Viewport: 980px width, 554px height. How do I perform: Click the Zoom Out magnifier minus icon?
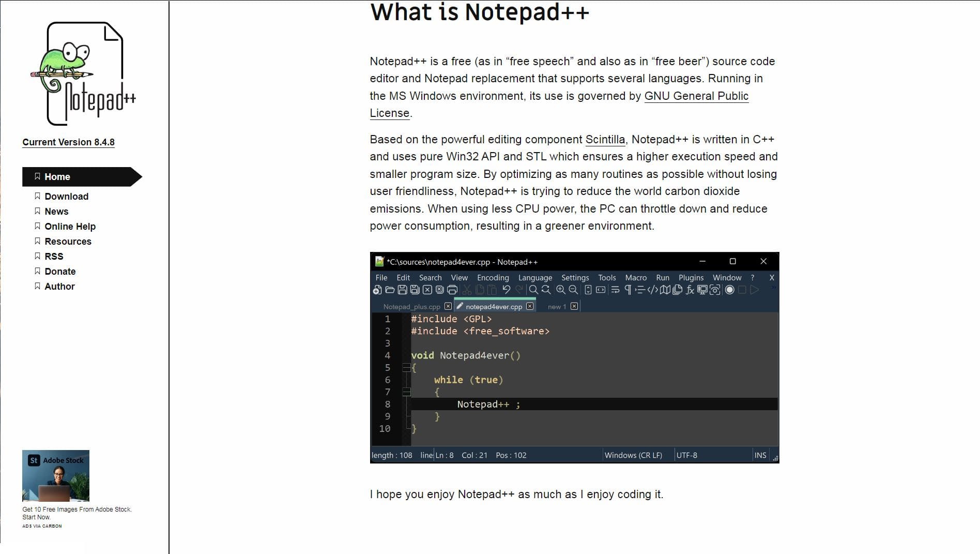(573, 290)
